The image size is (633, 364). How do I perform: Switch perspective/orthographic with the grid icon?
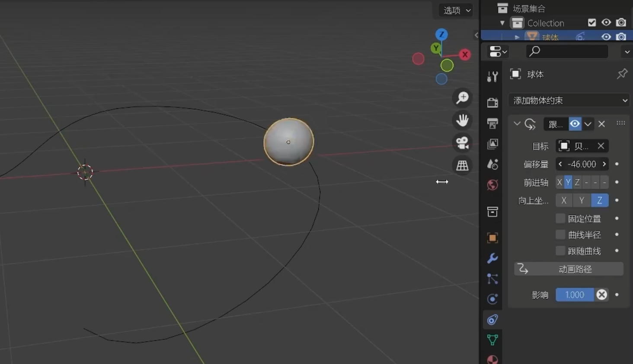(x=462, y=165)
